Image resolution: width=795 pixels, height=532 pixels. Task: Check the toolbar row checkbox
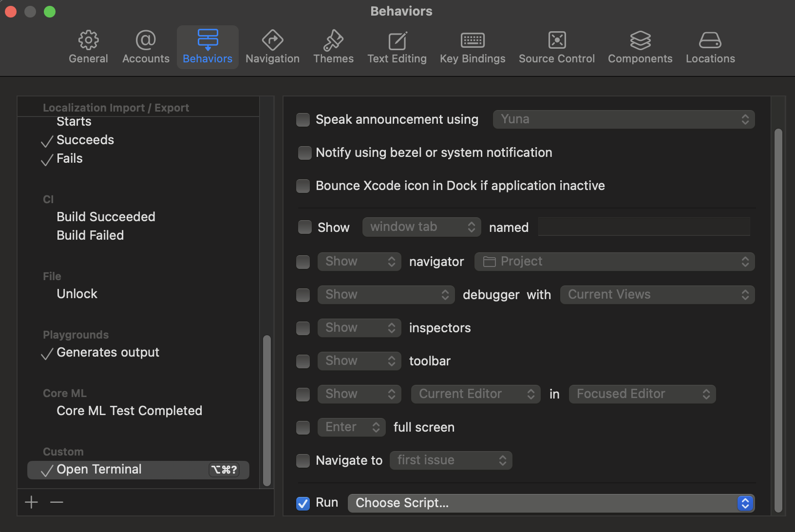coord(303,361)
